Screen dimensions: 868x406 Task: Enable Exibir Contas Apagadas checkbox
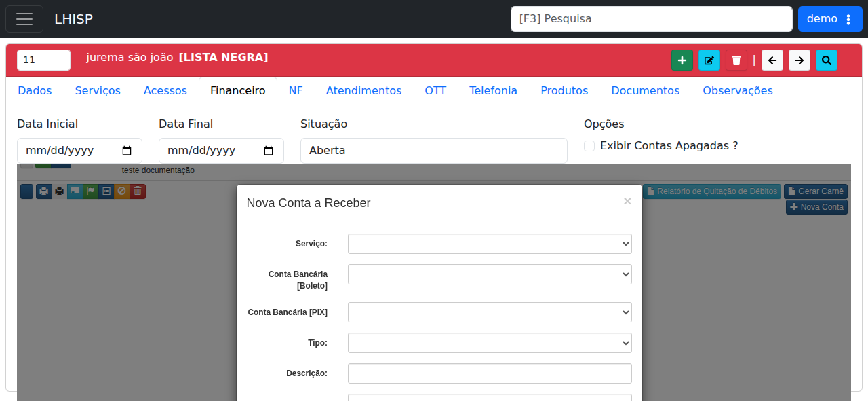coord(589,146)
